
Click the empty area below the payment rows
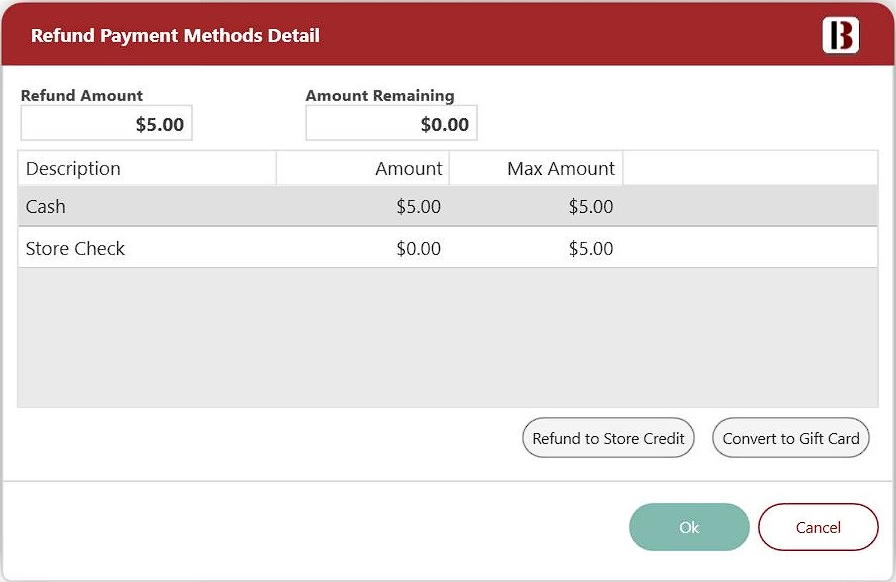pyautogui.click(x=447, y=337)
